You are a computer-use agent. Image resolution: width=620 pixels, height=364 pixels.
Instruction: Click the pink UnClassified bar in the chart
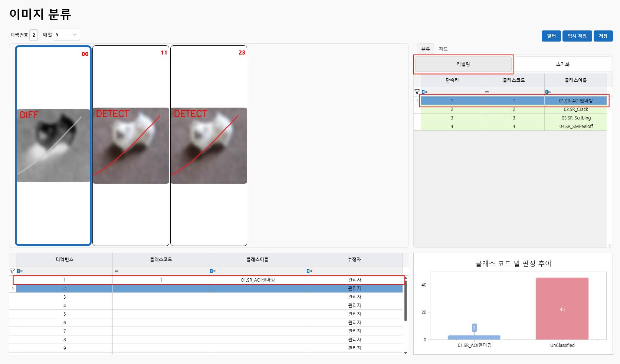[x=562, y=309]
